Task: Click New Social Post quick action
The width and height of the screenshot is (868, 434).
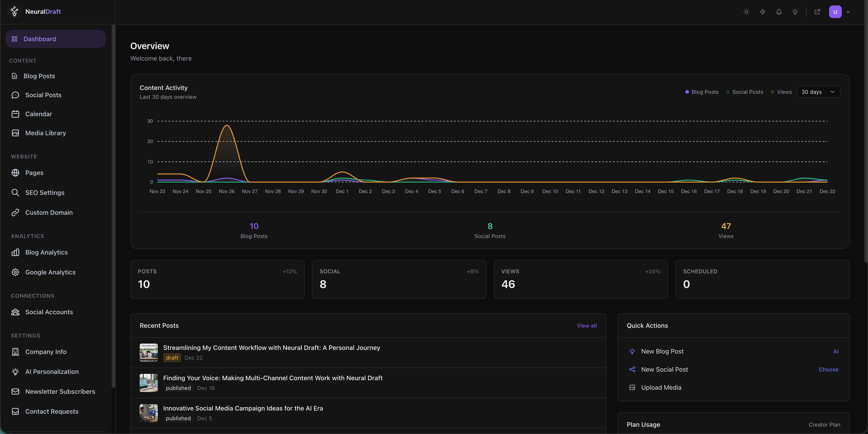Action: 733,370
